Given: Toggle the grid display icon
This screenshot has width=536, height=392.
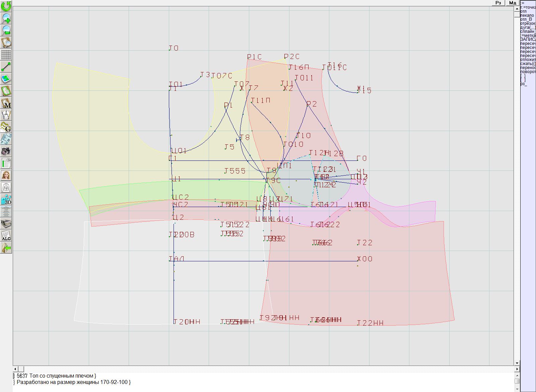Looking at the screenshot, I should (x=6, y=54).
